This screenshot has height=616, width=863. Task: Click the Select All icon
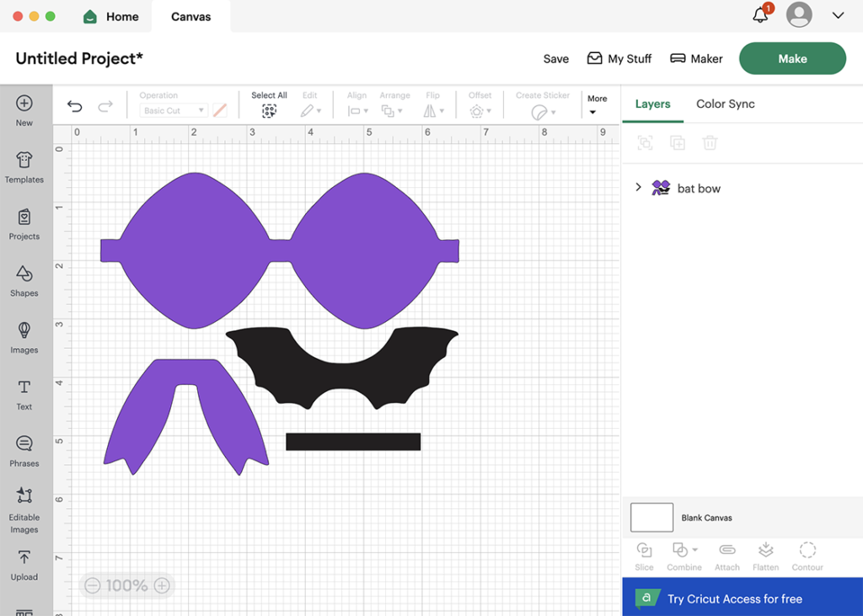coord(269,110)
